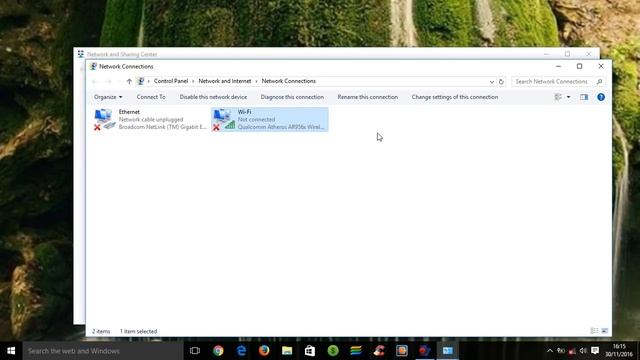
Task: Open the green dollar sign taskbar app
Action: click(333, 351)
